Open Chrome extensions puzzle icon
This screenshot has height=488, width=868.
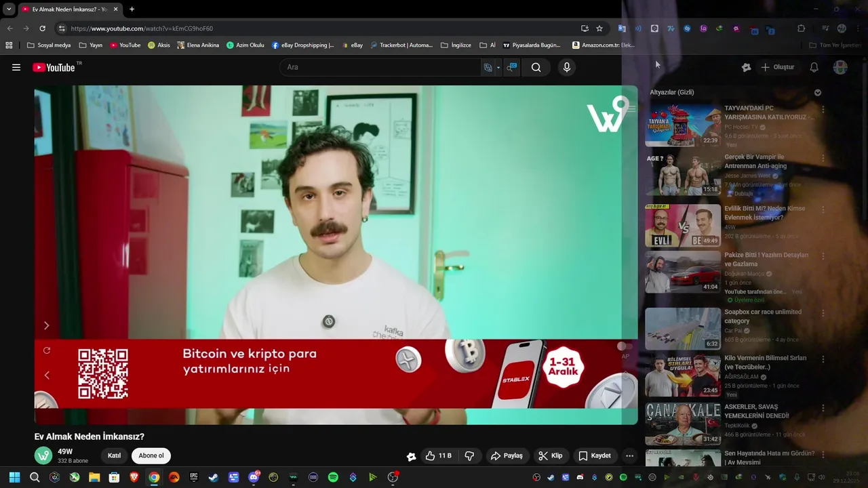pyautogui.click(x=802, y=28)
